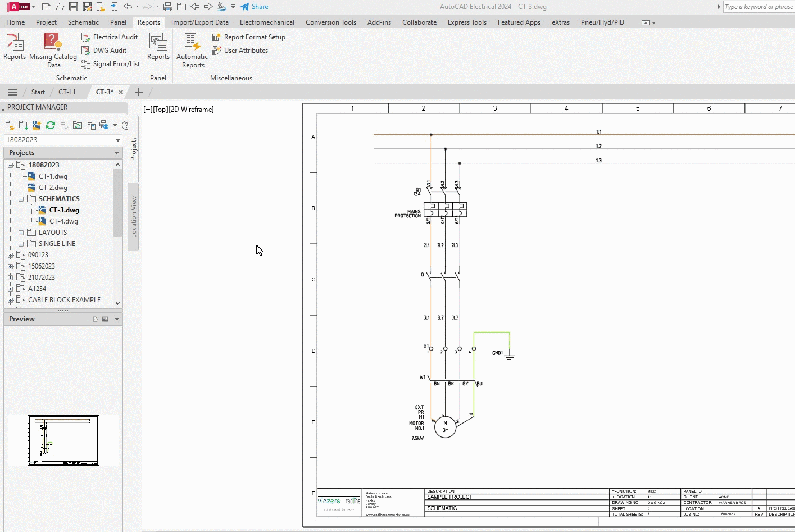Viewport: 795px width, 532px height.
Task: Click Drawing List Display Configuration icon
Action: click(x=91, y=125)
